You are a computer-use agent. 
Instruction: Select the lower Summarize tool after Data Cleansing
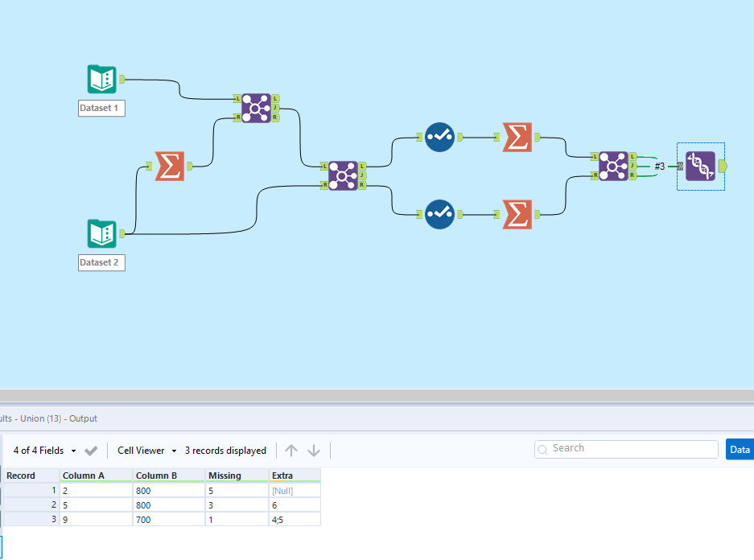517,214
